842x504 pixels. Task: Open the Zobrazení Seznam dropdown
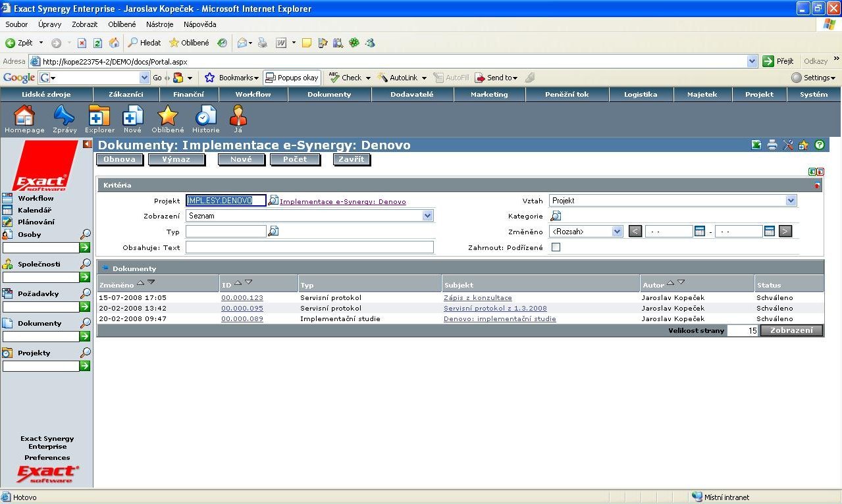[x=428, y=216]
